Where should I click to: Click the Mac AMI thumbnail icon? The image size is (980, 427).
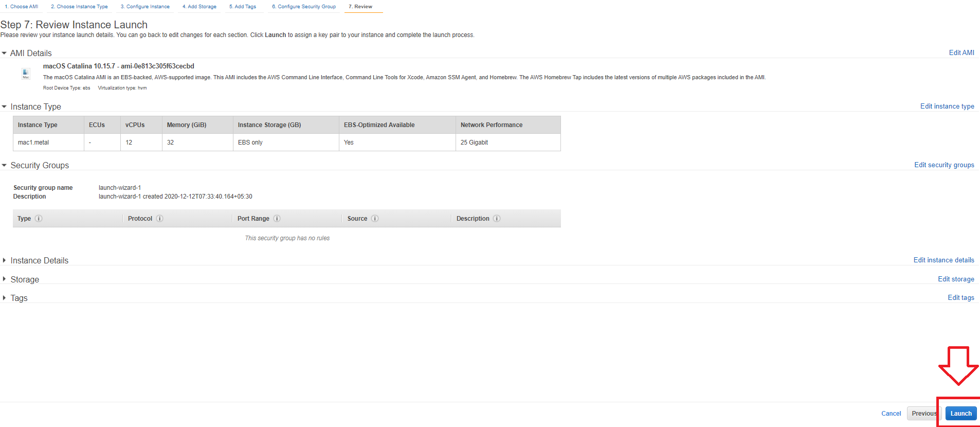[x=26, y=73]
